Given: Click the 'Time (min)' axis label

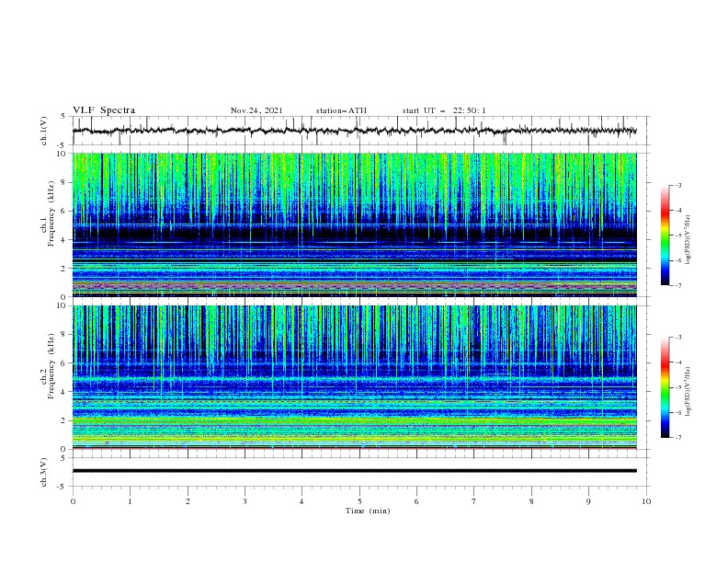Looking at the screenshot, I should pos(368,511).
